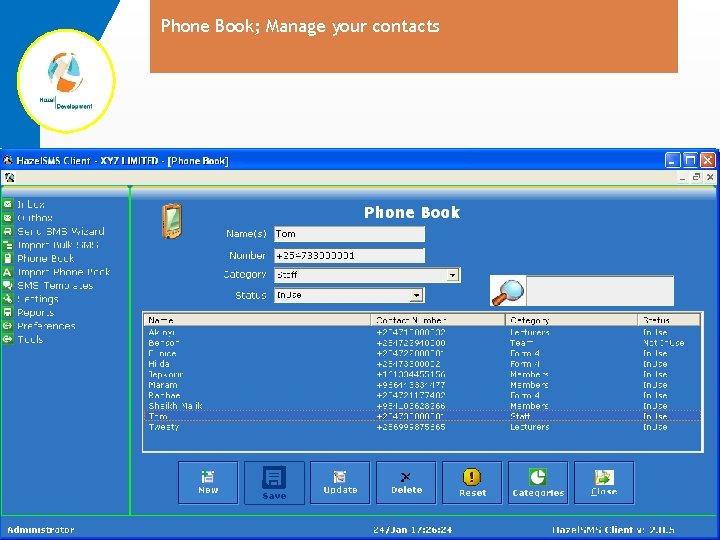
Task: Click the Reset button
Action: (x=472, y=483)
